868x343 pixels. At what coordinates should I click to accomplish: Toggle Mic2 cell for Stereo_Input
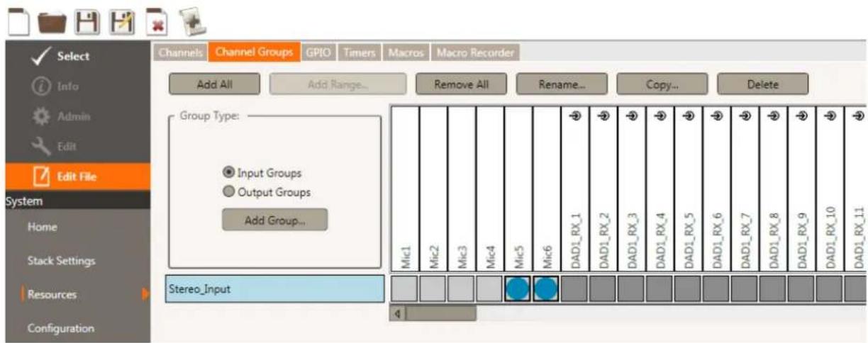[x=433, y=290]
